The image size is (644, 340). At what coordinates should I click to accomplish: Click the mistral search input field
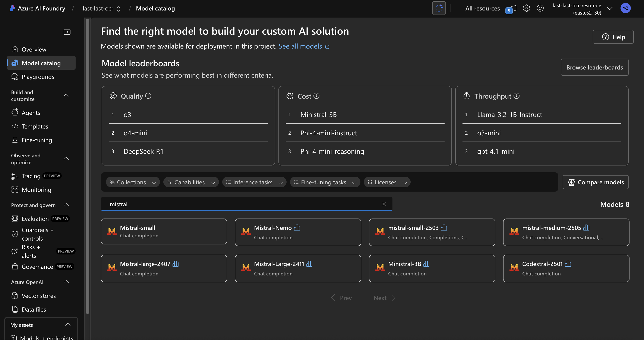pyautogui.click(x=240, y=204)
